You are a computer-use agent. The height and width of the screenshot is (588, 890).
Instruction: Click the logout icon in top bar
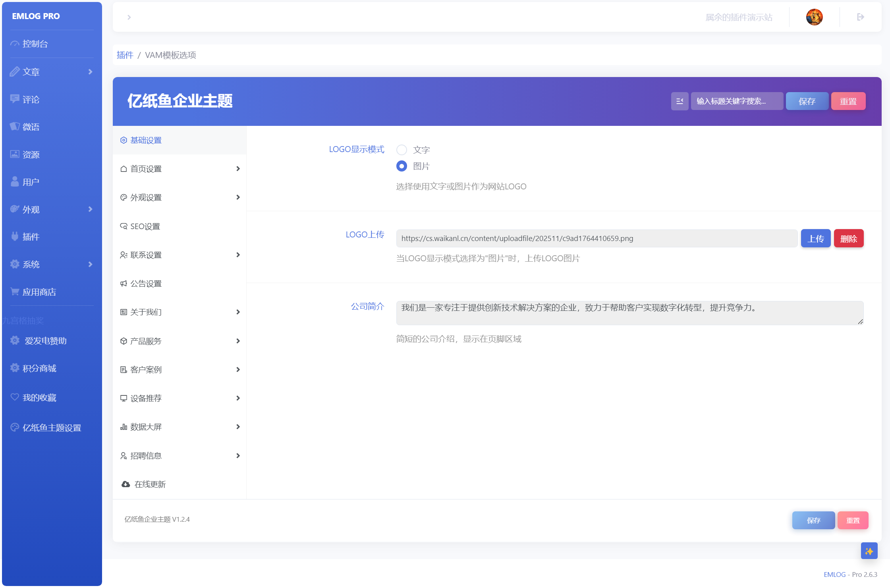pos(860,17)
